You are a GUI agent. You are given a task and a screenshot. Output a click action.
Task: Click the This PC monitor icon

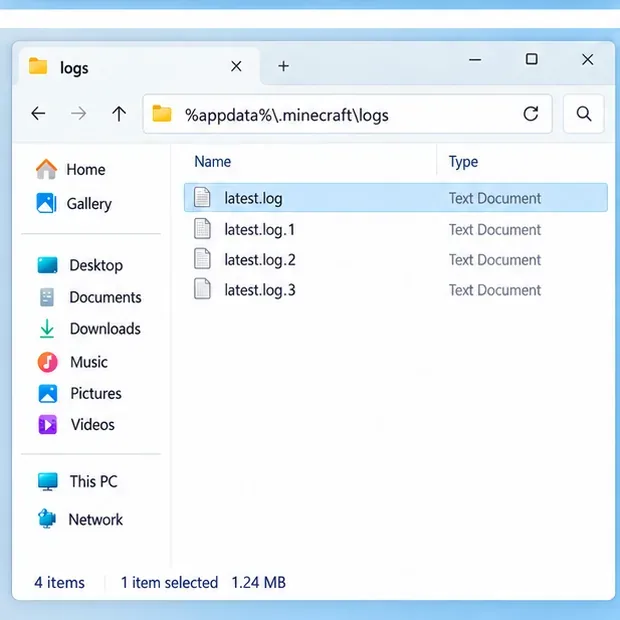coord(48,482)
